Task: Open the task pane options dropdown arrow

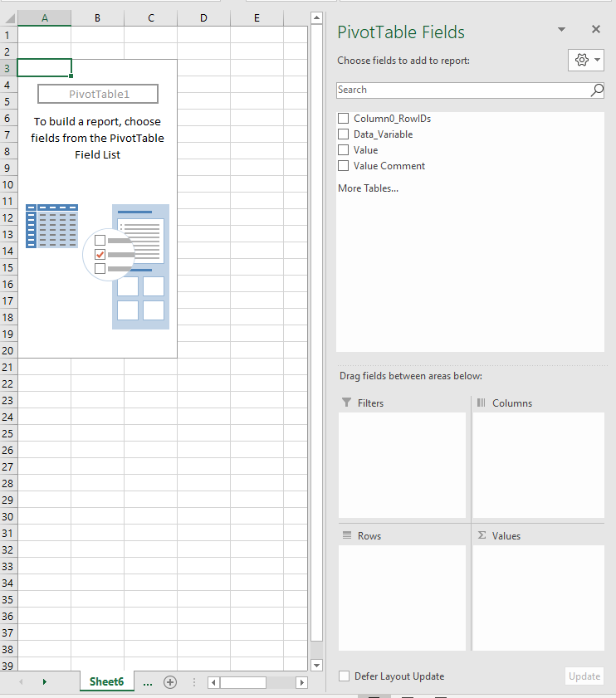Action: tap(562, 30)
